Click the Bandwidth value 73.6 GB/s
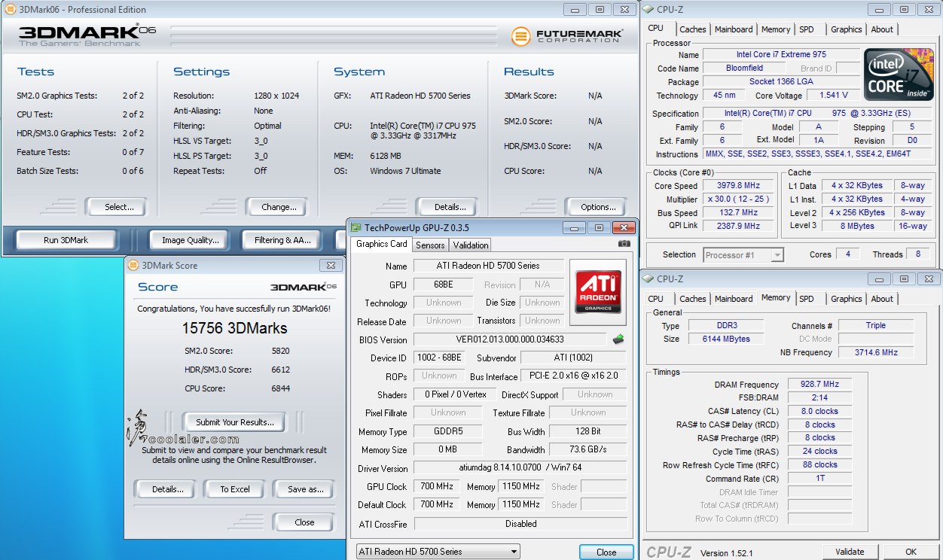Viewport: 943px width, 560px height. point(588,450)
